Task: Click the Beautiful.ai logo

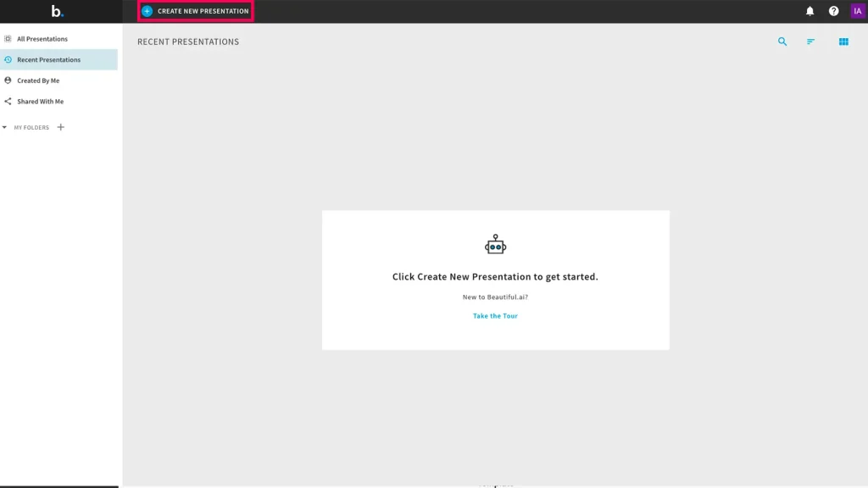Action: pos(57,11)
